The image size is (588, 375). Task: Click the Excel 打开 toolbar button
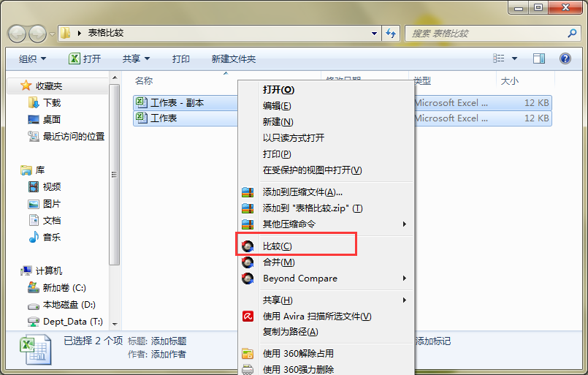click(85, 59)
